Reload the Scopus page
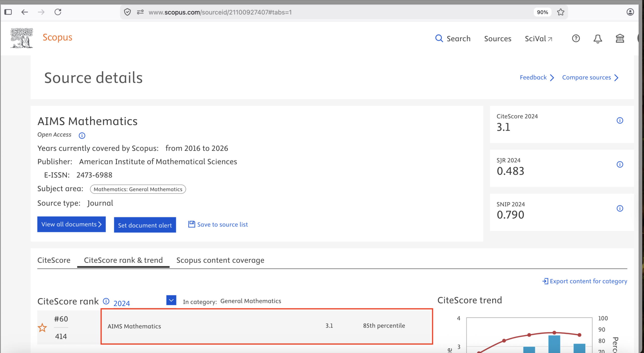The image size is (644, 353). 58,12
